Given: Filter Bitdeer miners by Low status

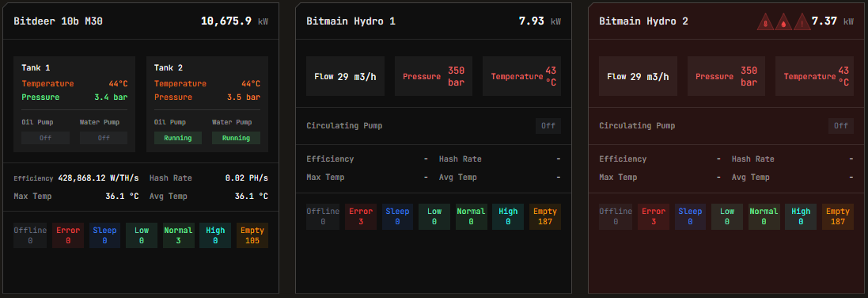Looking at the screenshot, I should (141, 235).
